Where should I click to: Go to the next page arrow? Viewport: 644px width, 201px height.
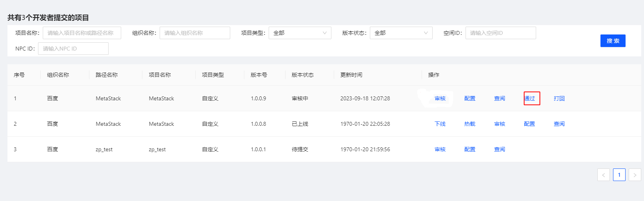[x=635, y=175]
